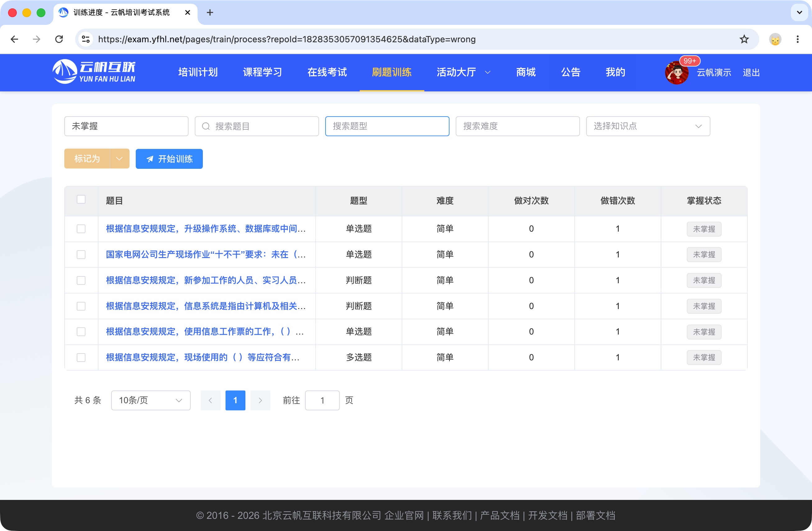Open question 国家电网公司生产现场作业“十不干”
Screen dimensions: 812x531
tap(206, 255)
